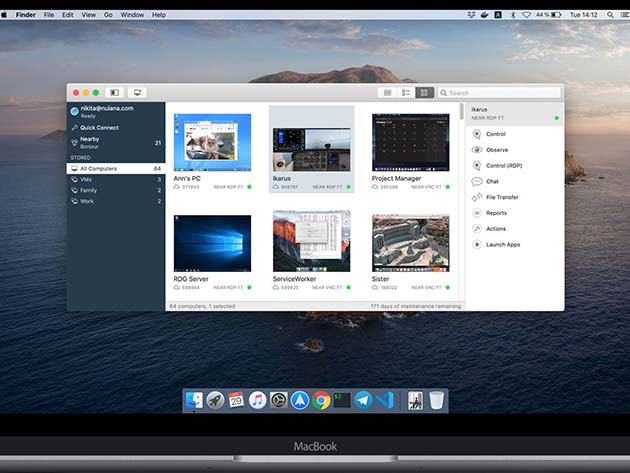Viewport: 630px width, 473px height.
Task: Open Google Chrome from the Dock
Action: [x=321, y=400]
